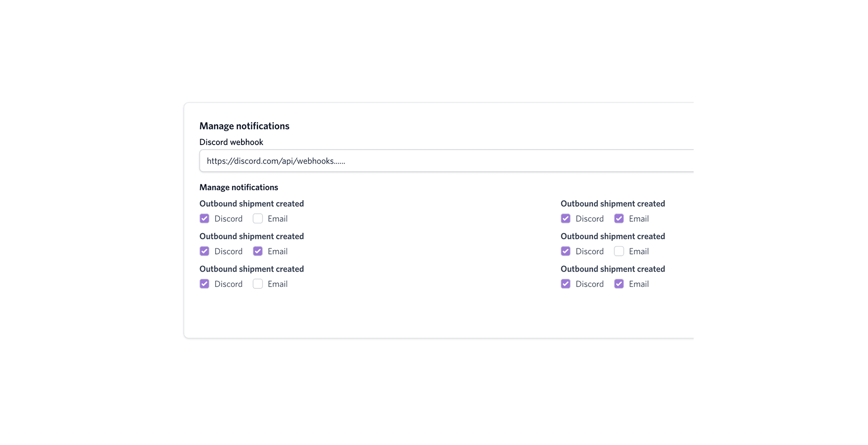Uncheck Discord checkbox in second left-column group
Viewport: 868px width, 445px height.
(204, 251)
